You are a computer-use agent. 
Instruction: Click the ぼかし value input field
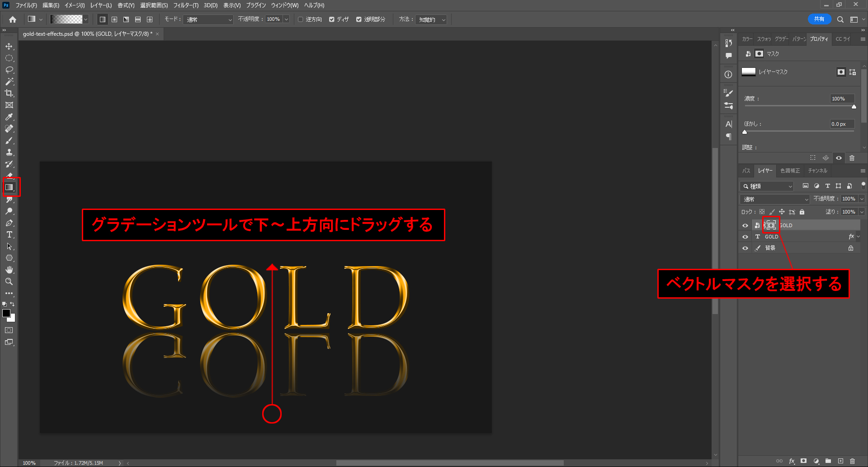842,124
